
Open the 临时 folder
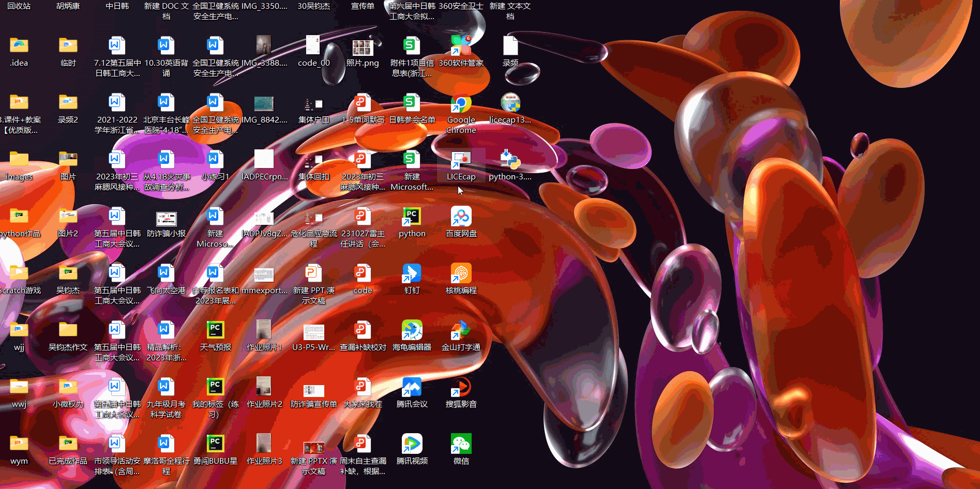tap(68, 46)
